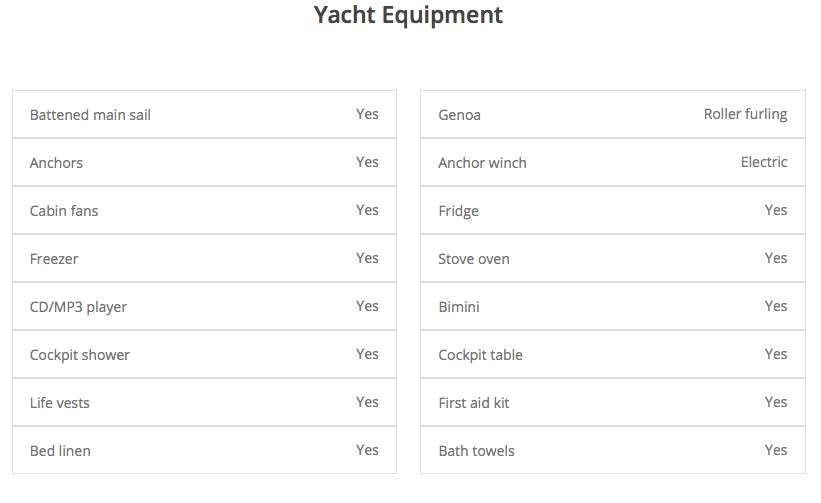This screenshot has width=821, height=503.
Task: Select the Electric value text
Action: click(764, 162)
